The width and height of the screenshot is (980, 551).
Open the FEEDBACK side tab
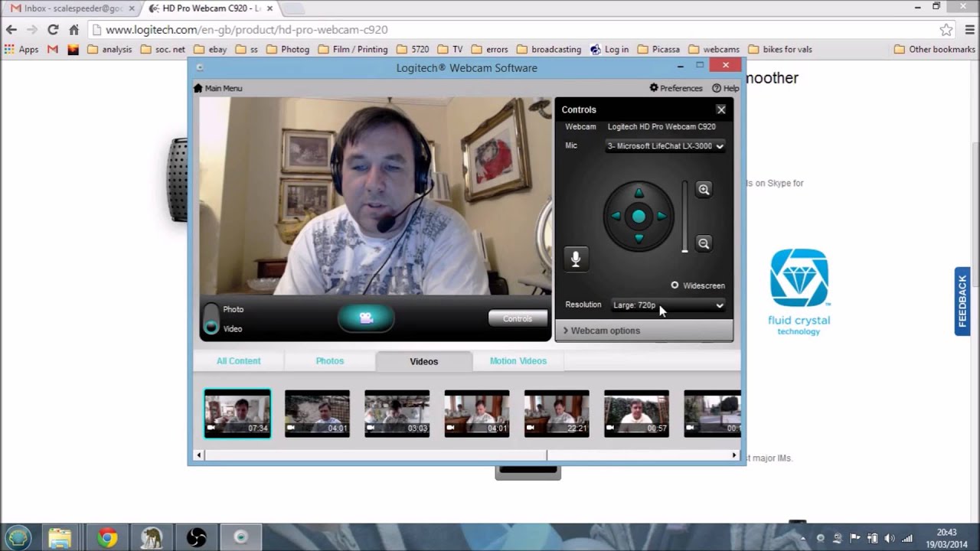point(962,301)
